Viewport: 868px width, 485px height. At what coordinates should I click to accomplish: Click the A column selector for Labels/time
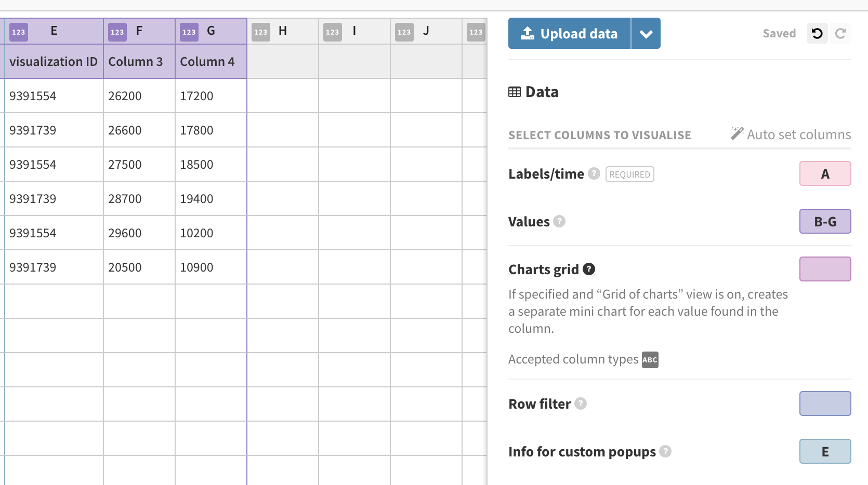coord(825,173)
